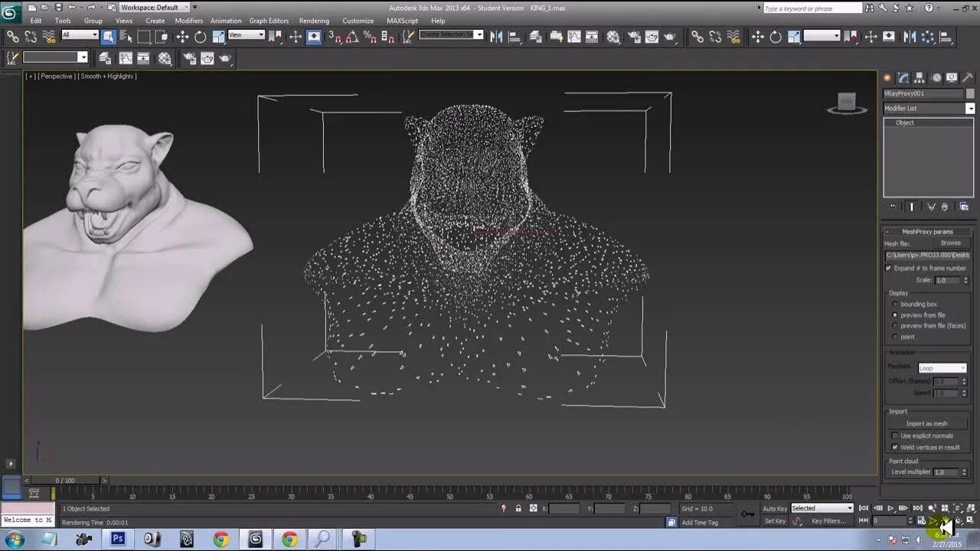Select bounding box display option
The height and width of the screenshot is (551, 980).
[894, 304]
